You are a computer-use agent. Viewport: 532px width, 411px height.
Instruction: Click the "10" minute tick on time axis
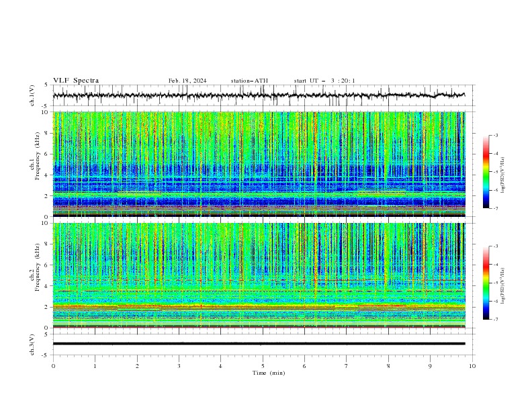472,366
